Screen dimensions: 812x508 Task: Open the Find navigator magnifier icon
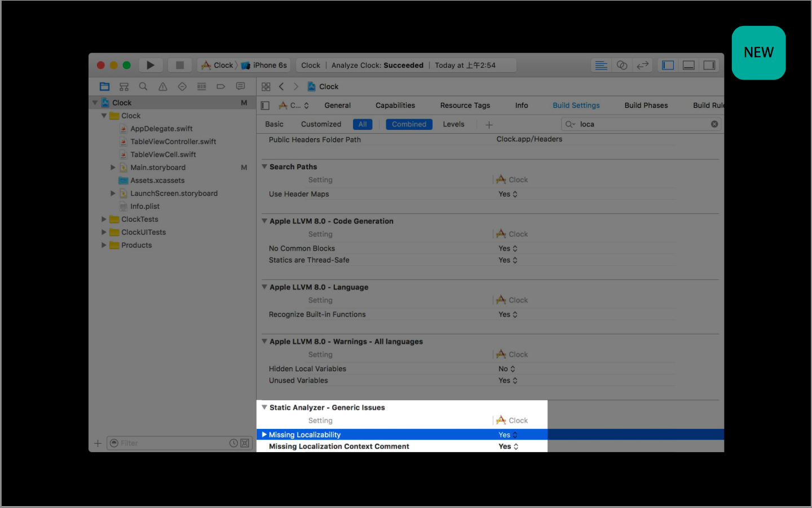(x=143, y=86)
